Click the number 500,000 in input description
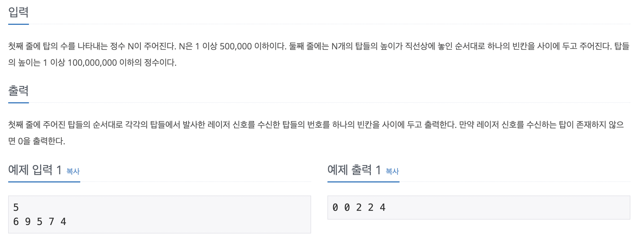This screenshot has width=644, height=240. (236, 46)
